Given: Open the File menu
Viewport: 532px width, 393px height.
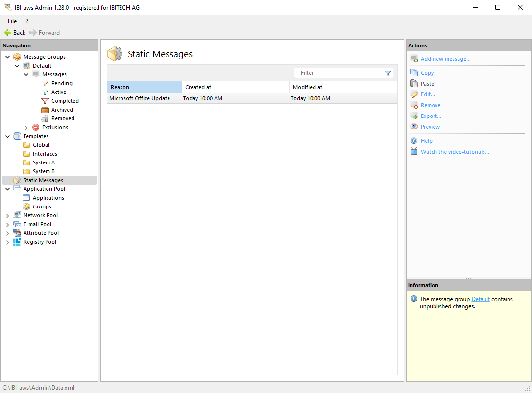Looking at the screenshot, I should coord(12,21).
